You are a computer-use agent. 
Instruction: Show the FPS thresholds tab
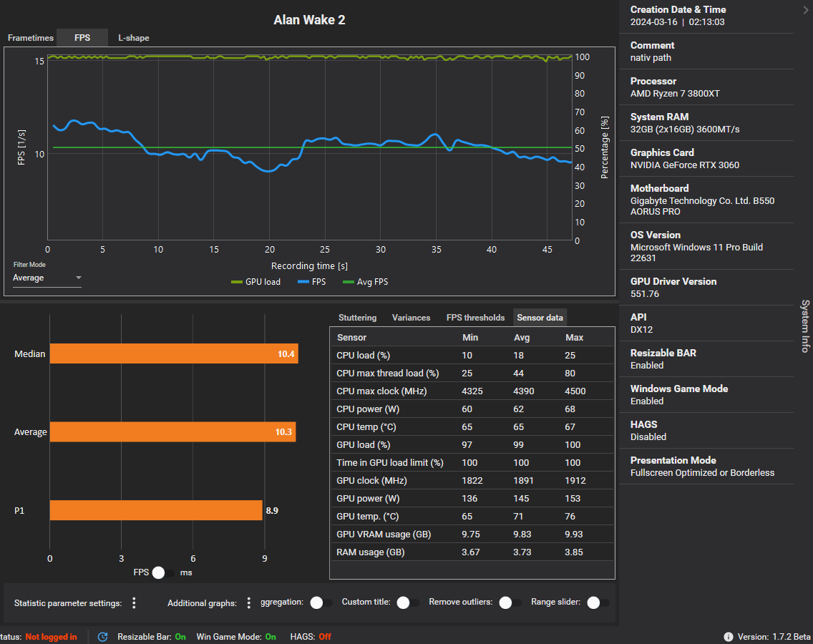(475, 318)
